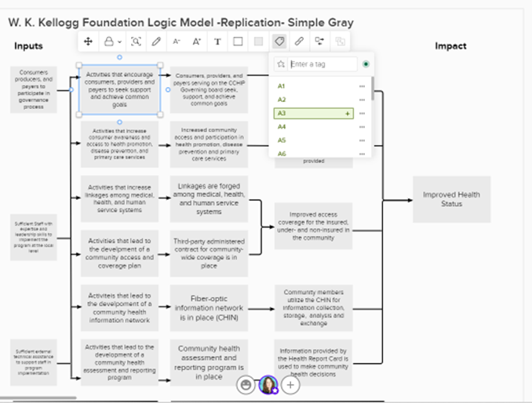Click the emoji reaction button at bottom
532x403 pixels.
tap(246, 385)
